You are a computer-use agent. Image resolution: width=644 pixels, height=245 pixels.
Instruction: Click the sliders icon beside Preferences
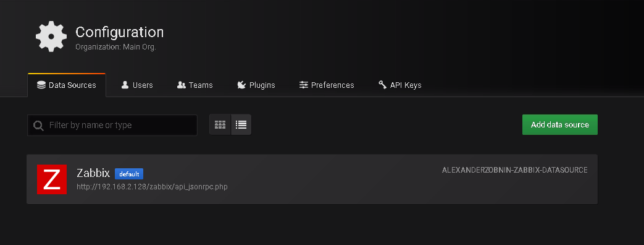pos(304,85)
